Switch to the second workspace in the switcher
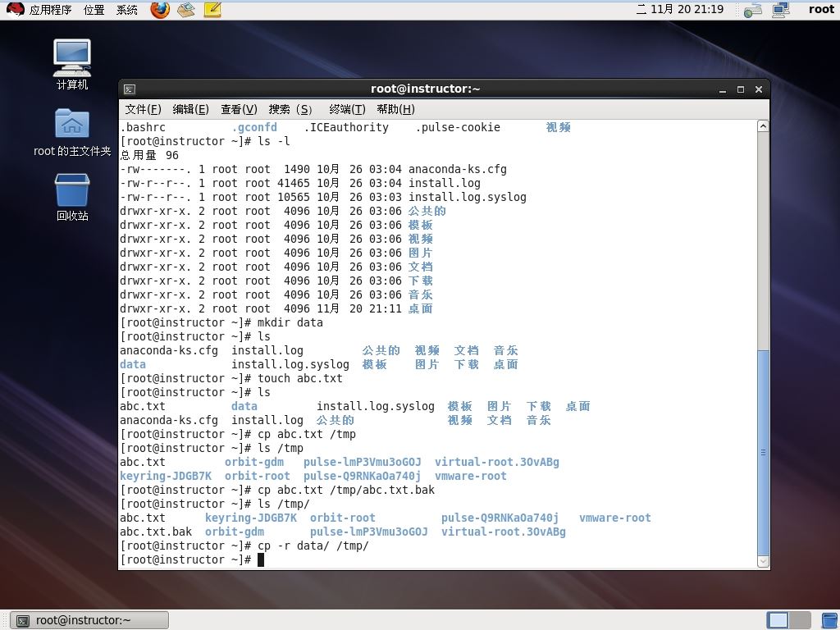 [800, 620]
